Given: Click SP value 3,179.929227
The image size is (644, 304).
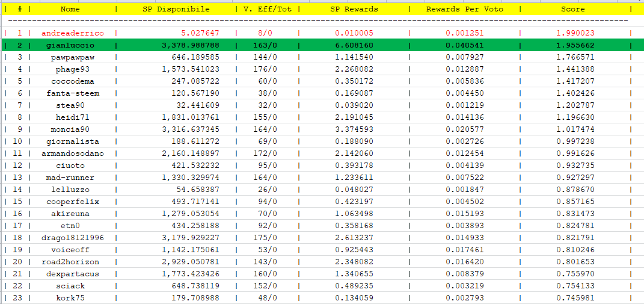Looking at the screenshot, I should (191, 238).
